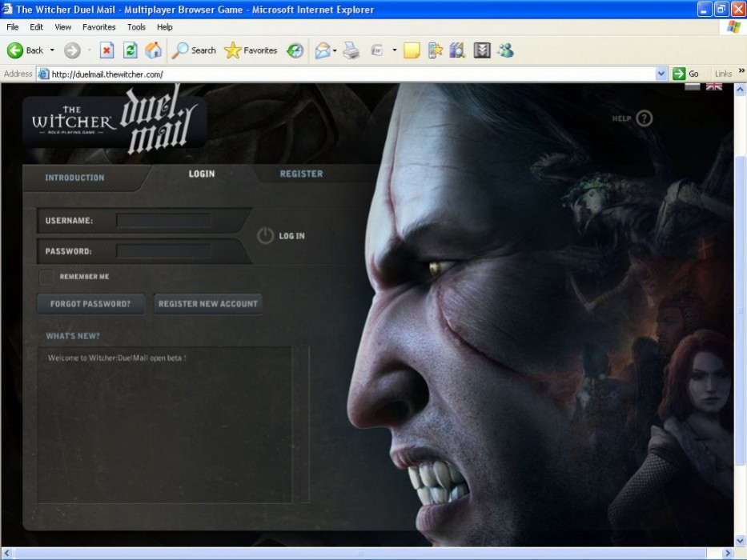Screen dimensions: 747x560
Task: Open the Messenger people icon
Action: pos(505,50)
